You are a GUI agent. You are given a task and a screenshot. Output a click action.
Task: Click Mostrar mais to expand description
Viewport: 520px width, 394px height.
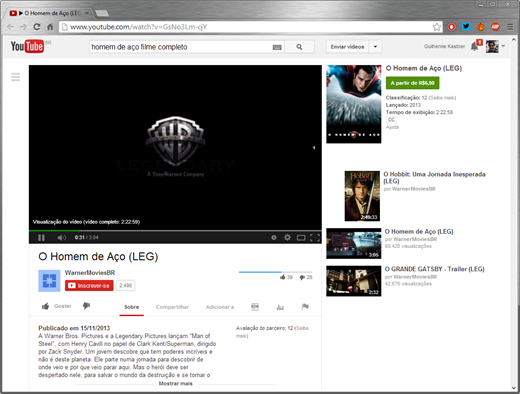point(175,384)
